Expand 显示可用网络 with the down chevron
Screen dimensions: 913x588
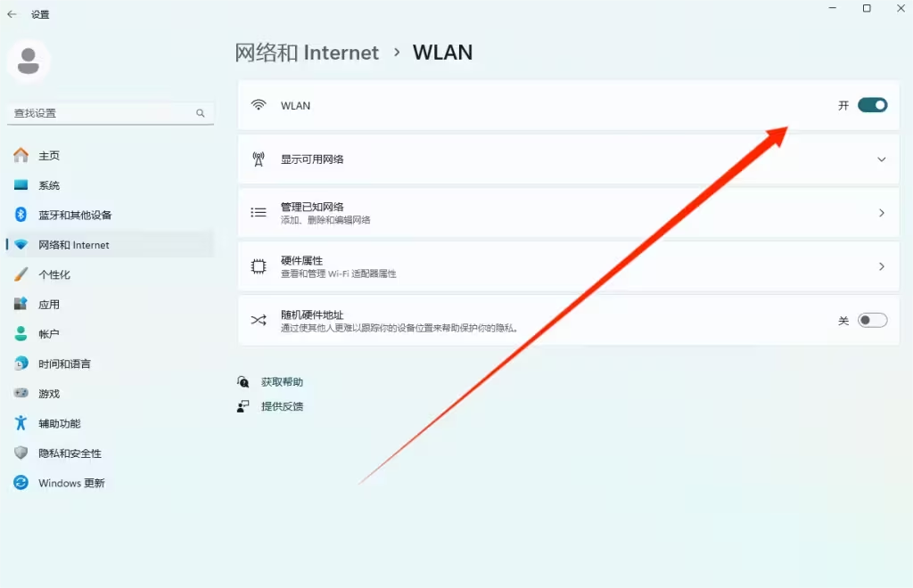click(x=882, y=159)
